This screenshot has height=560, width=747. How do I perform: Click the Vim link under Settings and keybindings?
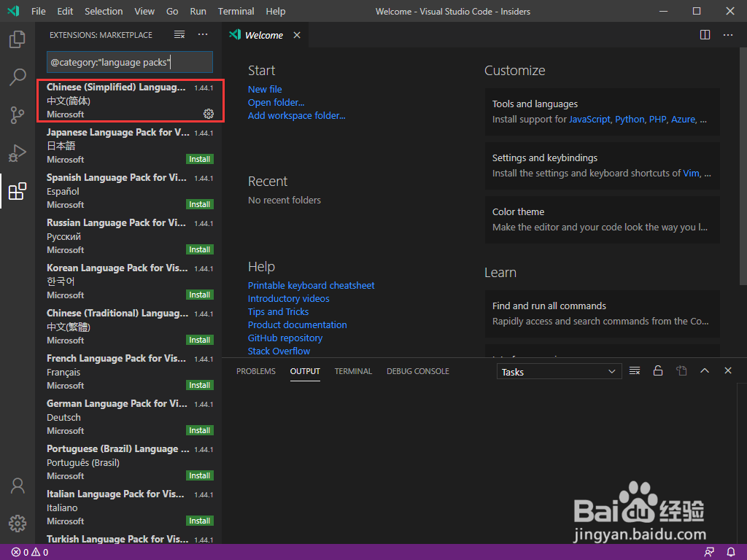(x=692, y=174)
